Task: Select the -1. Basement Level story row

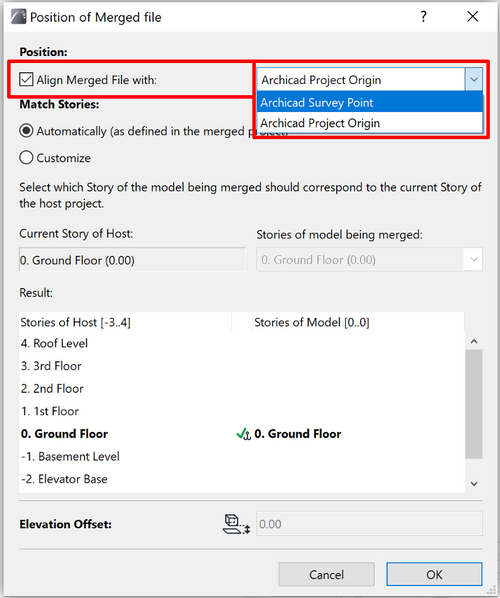Action: coord(242,456)
